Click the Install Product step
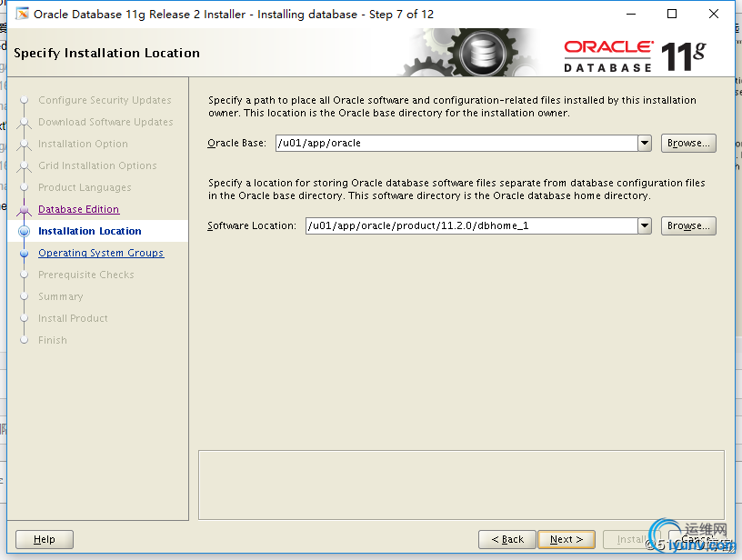The height and width of the screenshot is (560, 742). pyautogui.click(x=73, y=318)
